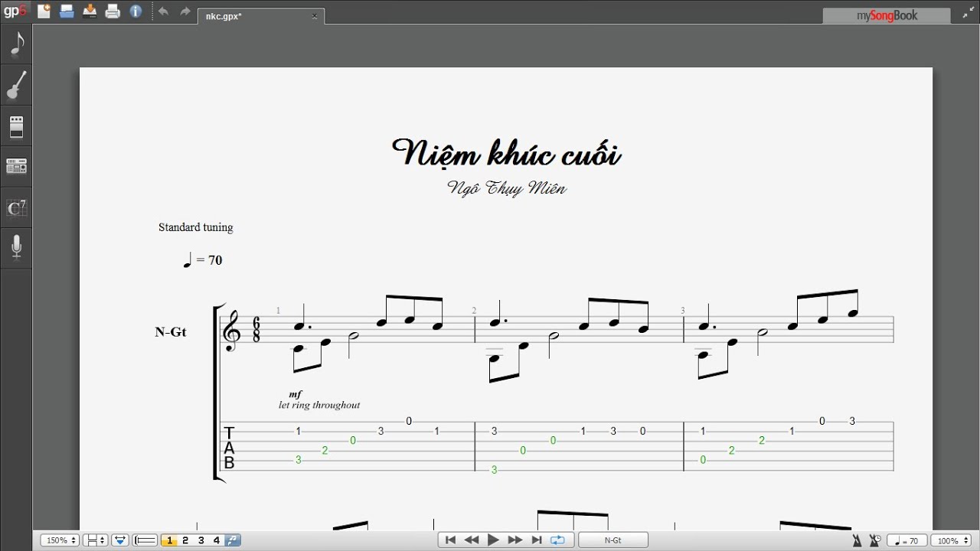980x551 pixels.
Task: Play the score
Action: 493,540
